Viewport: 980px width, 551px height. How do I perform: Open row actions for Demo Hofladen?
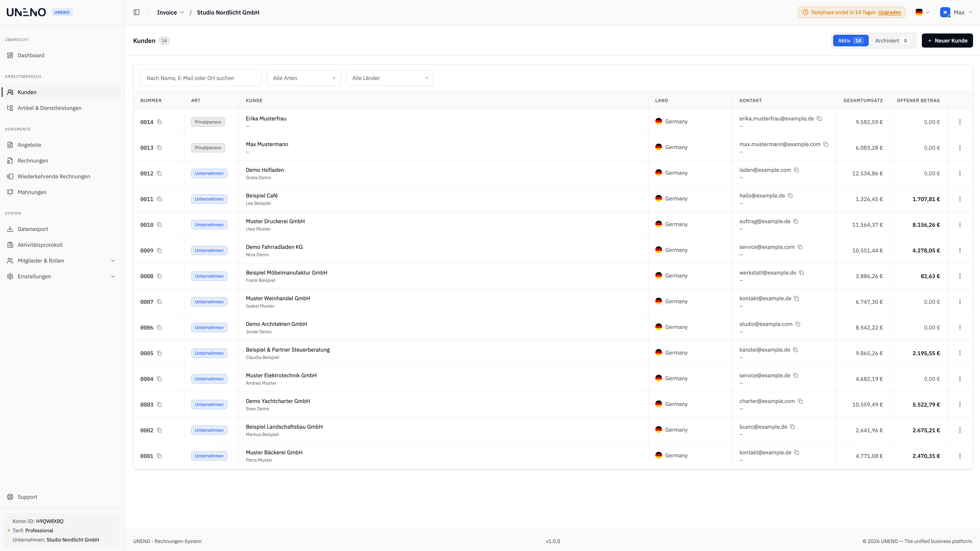960,173
